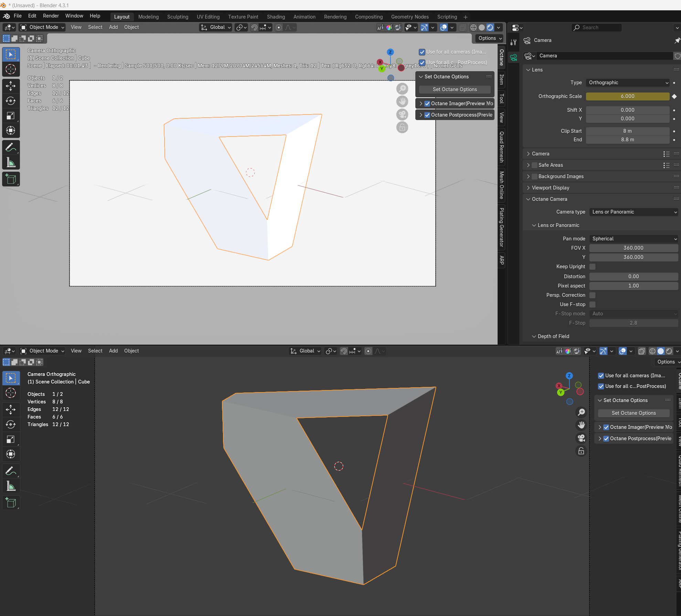Select the 3D Cursor tool in bottom viewport

[x=11, y=393]
